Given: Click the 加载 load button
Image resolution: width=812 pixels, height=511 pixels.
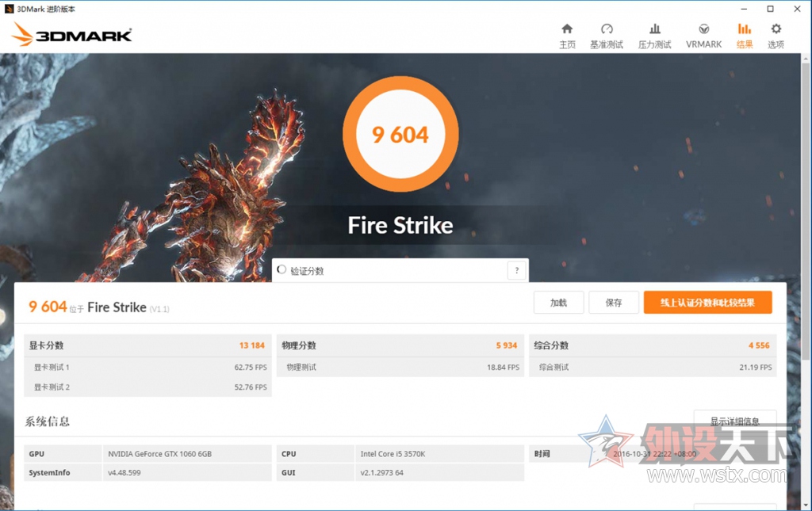Looking at the screenshot, I should pyautogui.click(x=558, y=303).
